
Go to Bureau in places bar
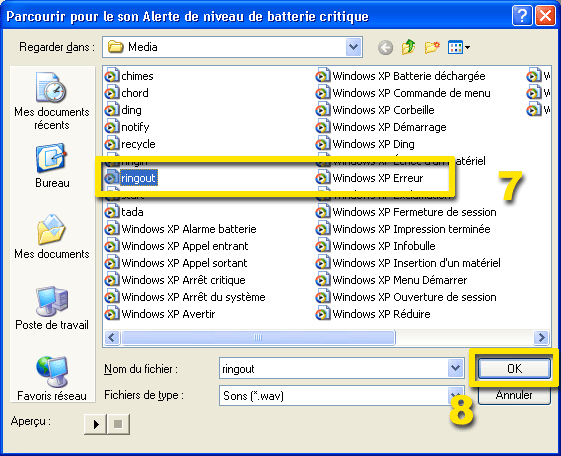point(52,166)
